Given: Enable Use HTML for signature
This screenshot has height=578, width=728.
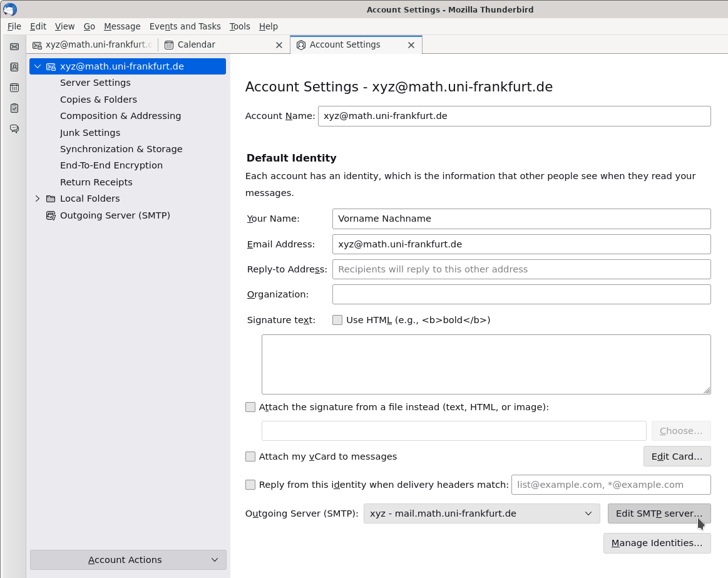Looking at the screenshot, I should [x=337, y=320].
